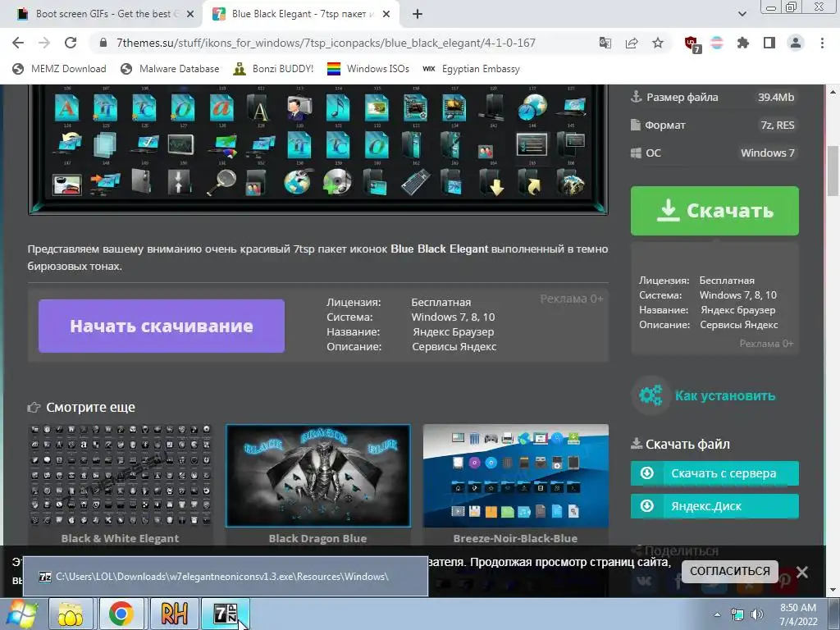The height and width of the screenshot is (630, 840).
Task: Toggle the browser side panel
Action: pos(769,43)
